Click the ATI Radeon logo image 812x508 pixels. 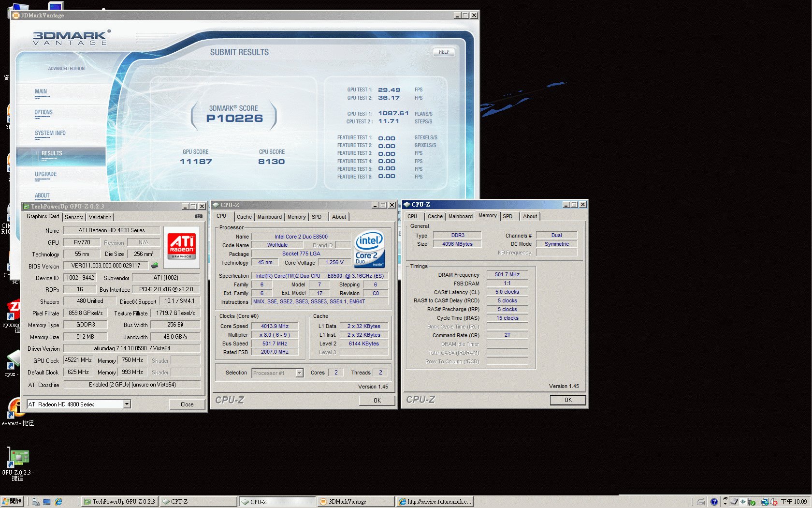coord(182,247)
